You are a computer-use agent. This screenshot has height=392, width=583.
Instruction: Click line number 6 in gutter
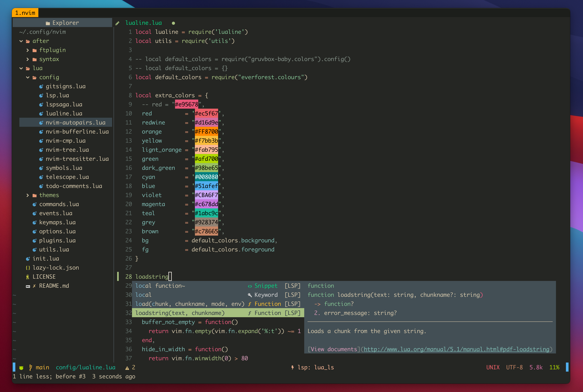(130, 77)
